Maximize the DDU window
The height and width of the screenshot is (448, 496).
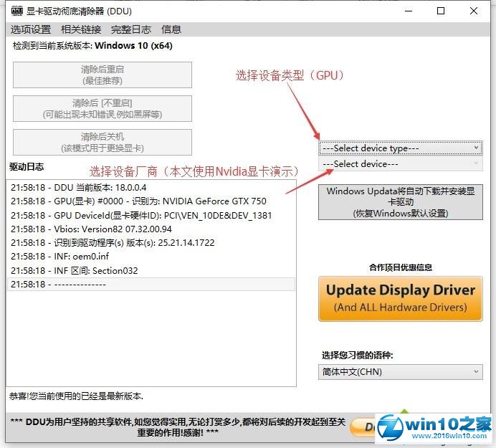coord(441,11)
